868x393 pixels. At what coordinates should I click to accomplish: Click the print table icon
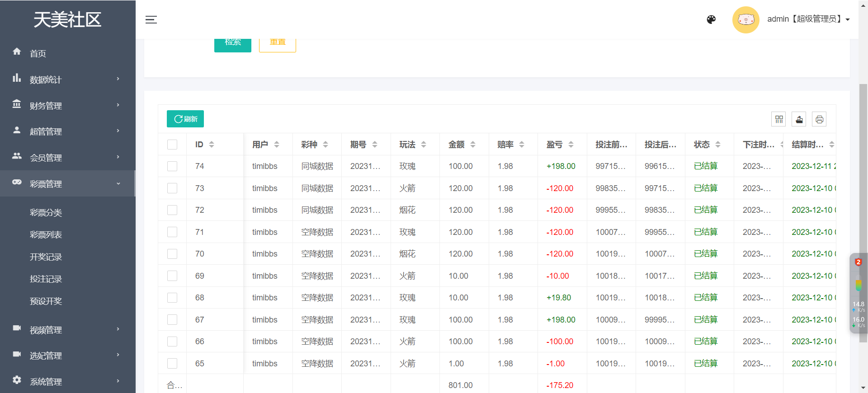pyautogui.click(x=819, y=119)
